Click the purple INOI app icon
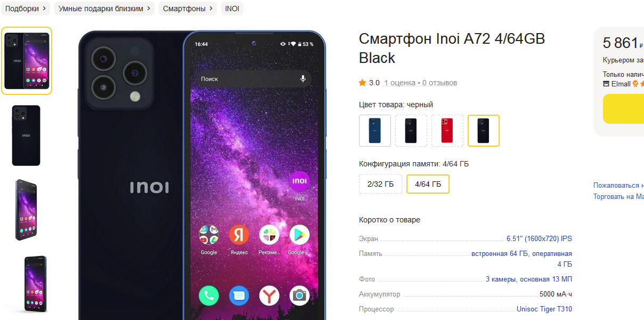 coord(299,181)
